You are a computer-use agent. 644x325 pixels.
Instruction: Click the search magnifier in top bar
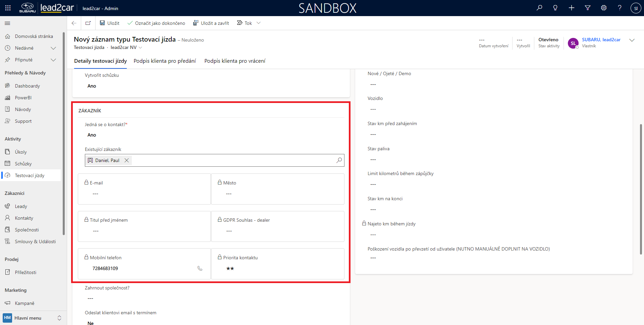[539, 8]
